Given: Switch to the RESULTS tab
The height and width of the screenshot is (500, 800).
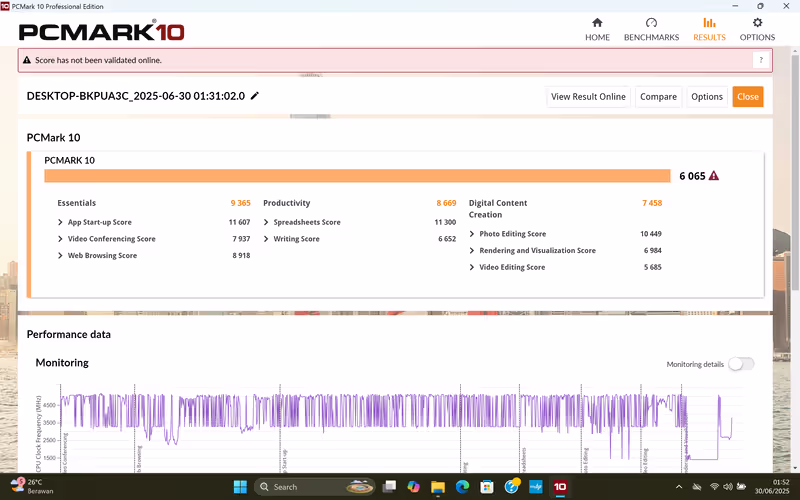Looking at the screenshot, I should 709,29.
